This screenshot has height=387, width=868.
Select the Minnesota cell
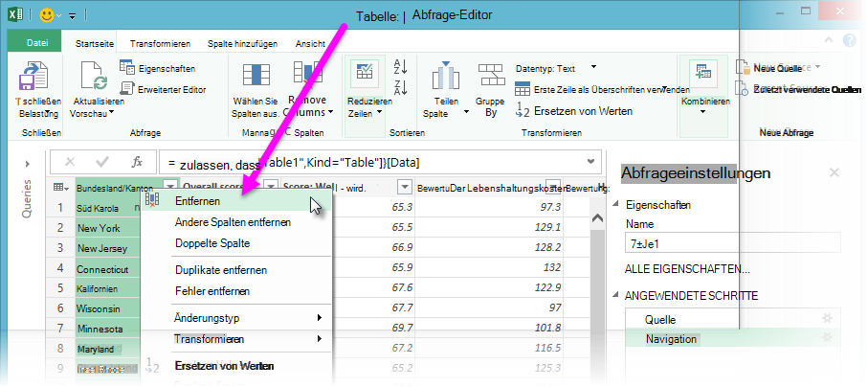click(108, 329)
